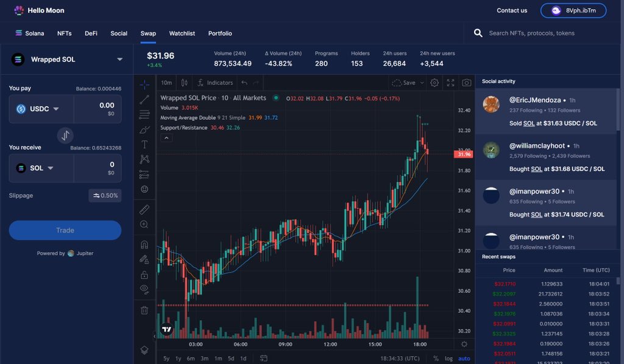624x364 pixels.
Task: Save the chart layout
Action: (403, 83)
